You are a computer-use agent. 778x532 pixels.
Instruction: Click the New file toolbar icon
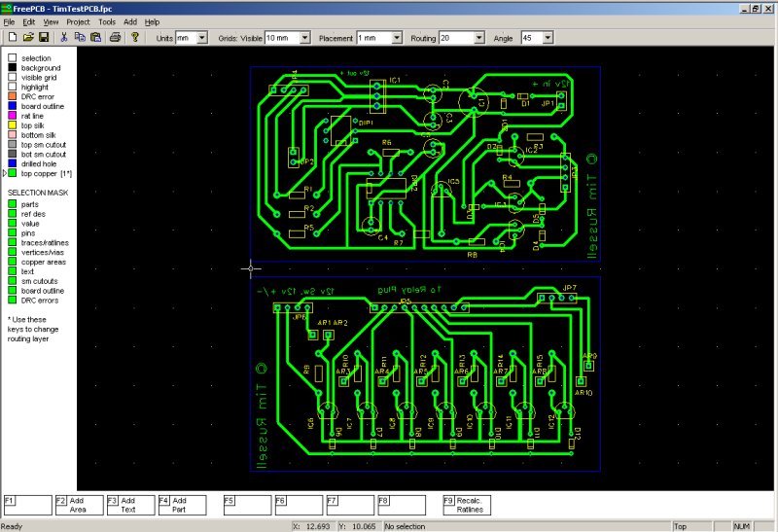[x=13, y=37]
